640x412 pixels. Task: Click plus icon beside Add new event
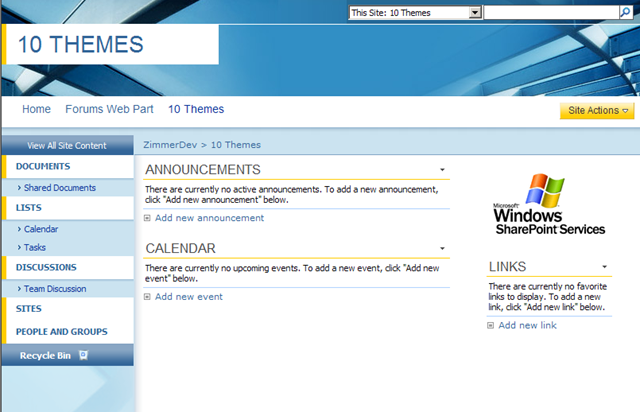(148, 297)
